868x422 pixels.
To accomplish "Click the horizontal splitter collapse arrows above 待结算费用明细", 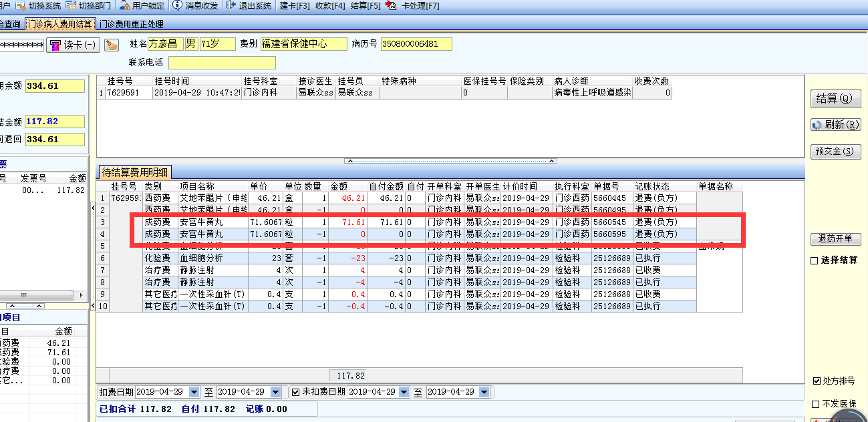I will coord(451,161).
